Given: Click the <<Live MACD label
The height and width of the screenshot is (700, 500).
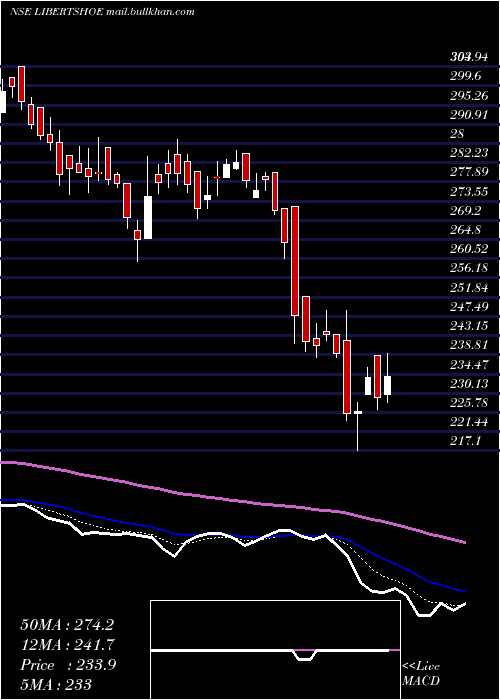Looking at the screenshot, I should pyautogui.click(x=421, y=674).
